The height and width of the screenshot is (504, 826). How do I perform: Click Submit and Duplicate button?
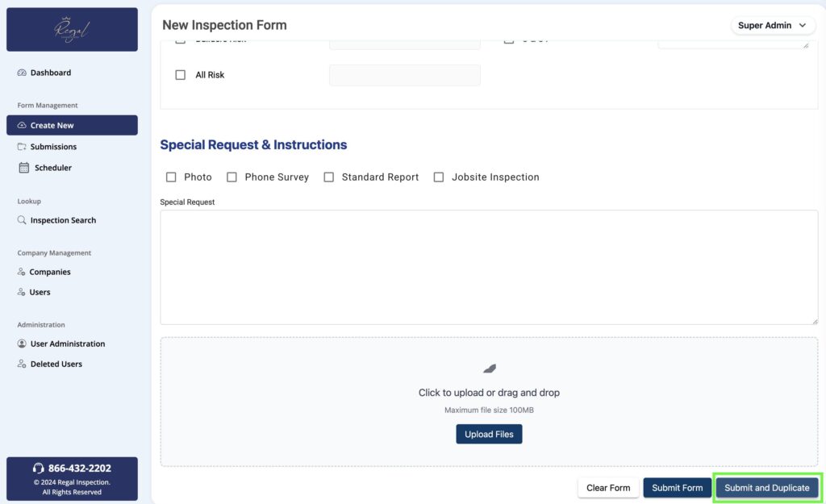766,488
